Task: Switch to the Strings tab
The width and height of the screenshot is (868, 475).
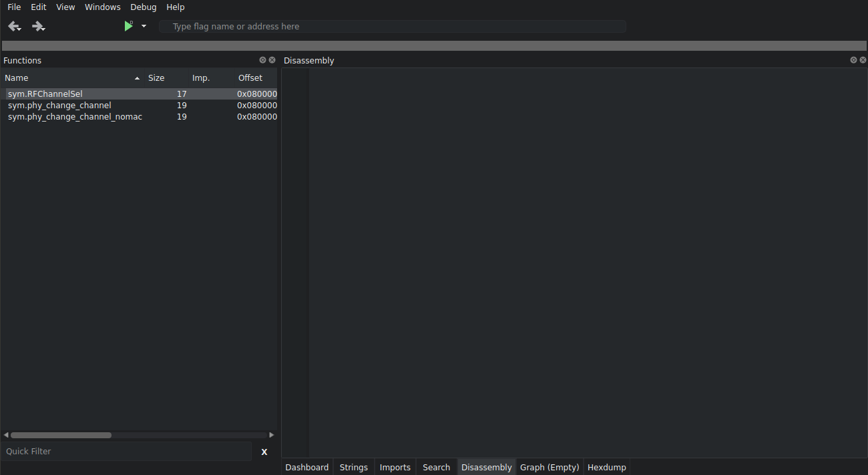Action: click(353, 466)
